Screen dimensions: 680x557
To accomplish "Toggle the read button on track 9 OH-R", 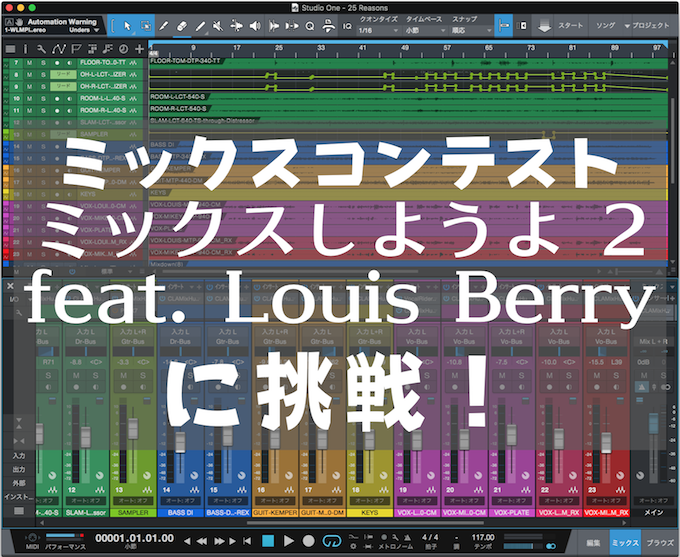I will [x=63, y=87].
